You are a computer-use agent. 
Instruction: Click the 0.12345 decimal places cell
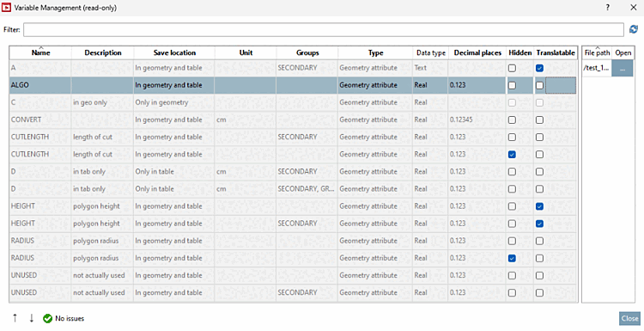[477, 120]
